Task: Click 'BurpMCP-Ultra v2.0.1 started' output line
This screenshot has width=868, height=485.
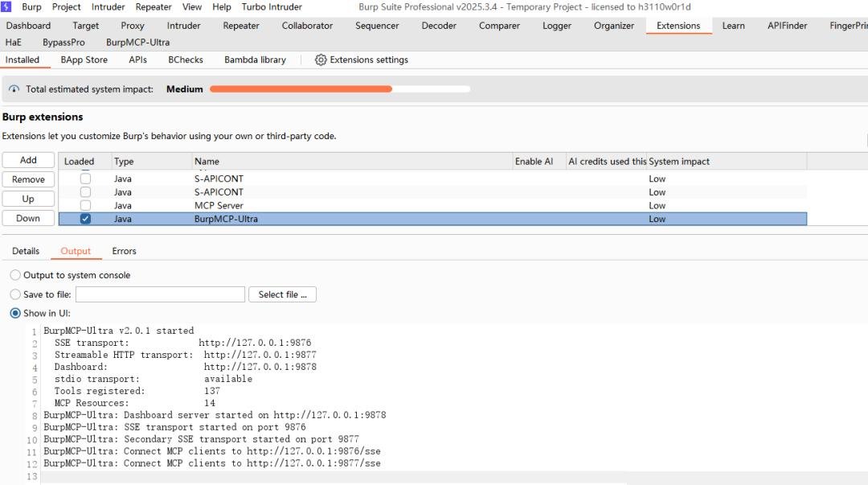Action: tap(119, 331)
